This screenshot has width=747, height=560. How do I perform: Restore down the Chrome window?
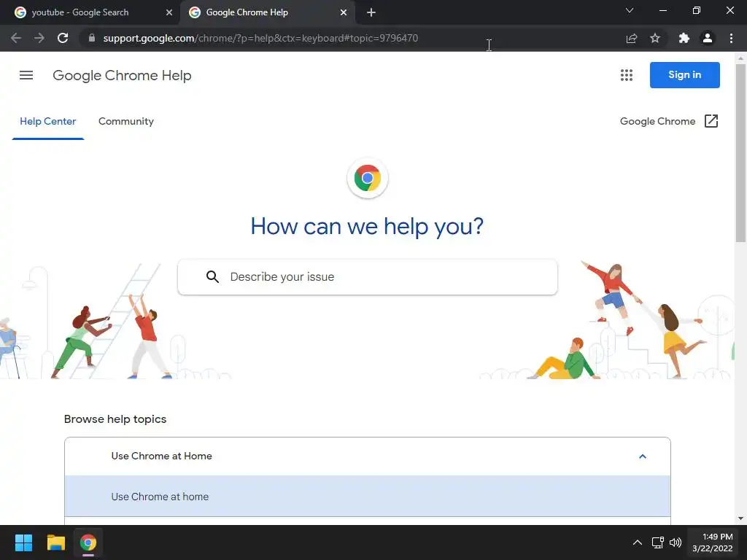[697, 10]
